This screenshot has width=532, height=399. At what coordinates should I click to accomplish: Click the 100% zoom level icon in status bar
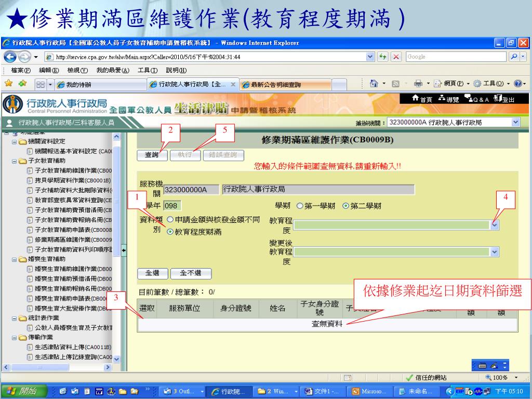click(488, 377)
